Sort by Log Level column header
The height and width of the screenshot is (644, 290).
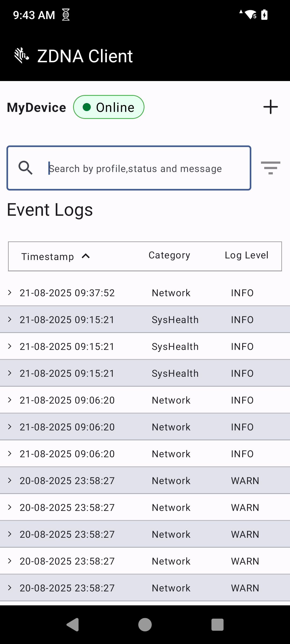[x=247, y=255]
